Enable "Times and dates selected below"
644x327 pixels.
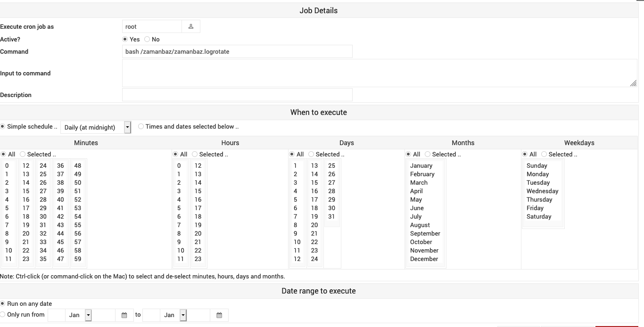(x=140, y=126)
